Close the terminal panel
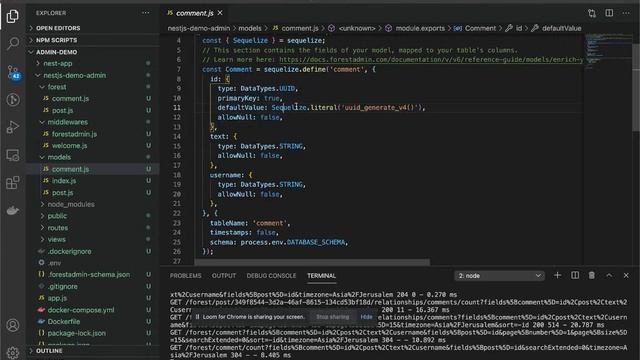Screen dimensions: 640x360 [626, 276]
